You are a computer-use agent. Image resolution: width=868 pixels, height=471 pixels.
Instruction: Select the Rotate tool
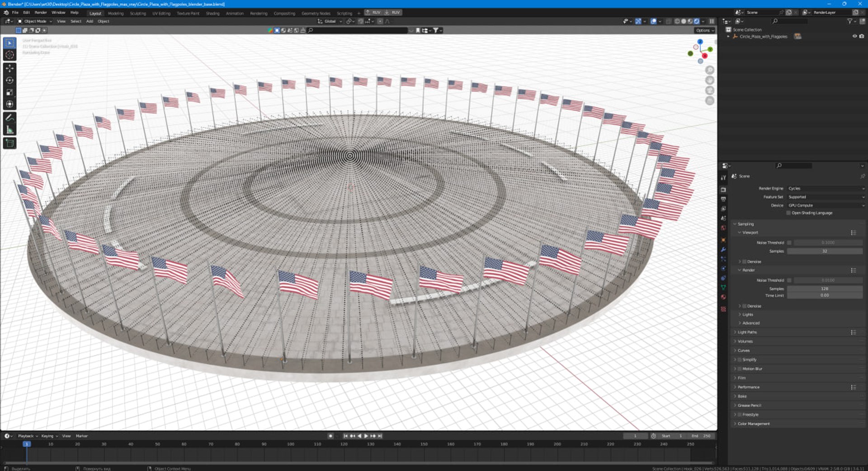(9, 80)
